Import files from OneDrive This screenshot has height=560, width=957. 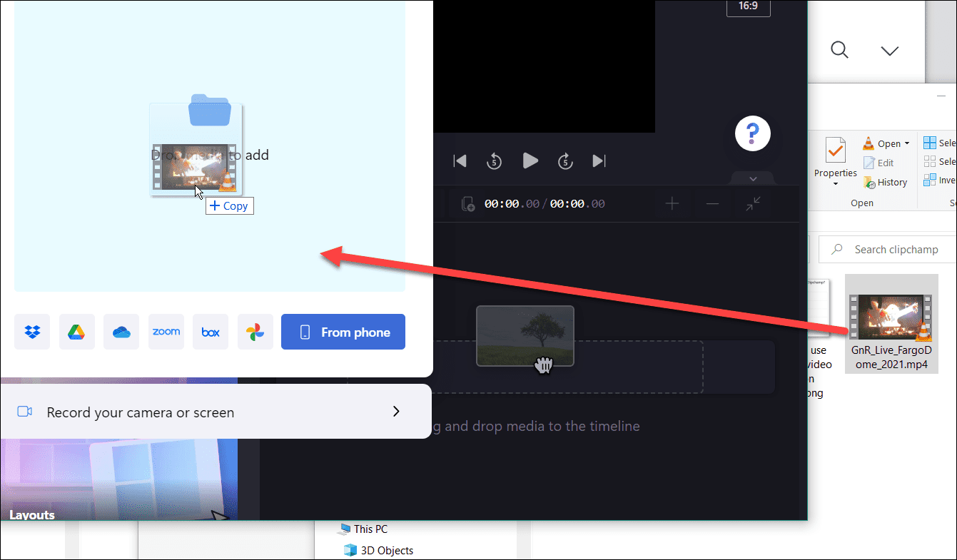pos(121,332)
